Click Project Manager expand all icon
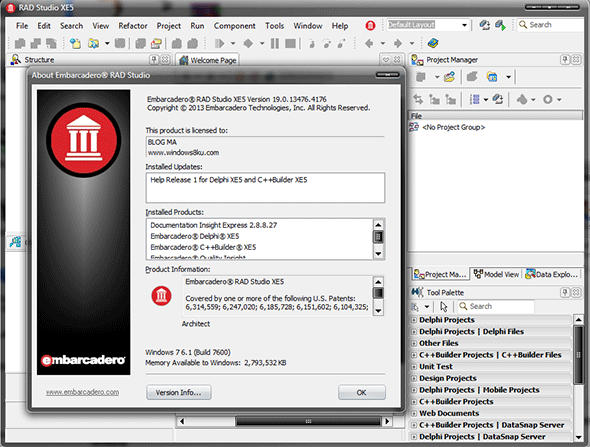Image resolution: width=590 pixels, height=447 pixels. pyautogui.click(x=434, y=99)
